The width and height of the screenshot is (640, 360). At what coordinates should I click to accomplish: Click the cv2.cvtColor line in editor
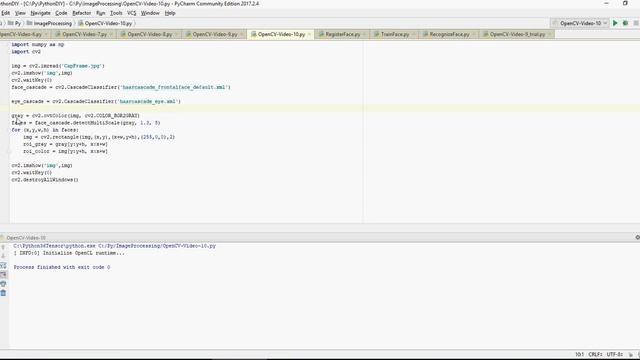point(76,116)
